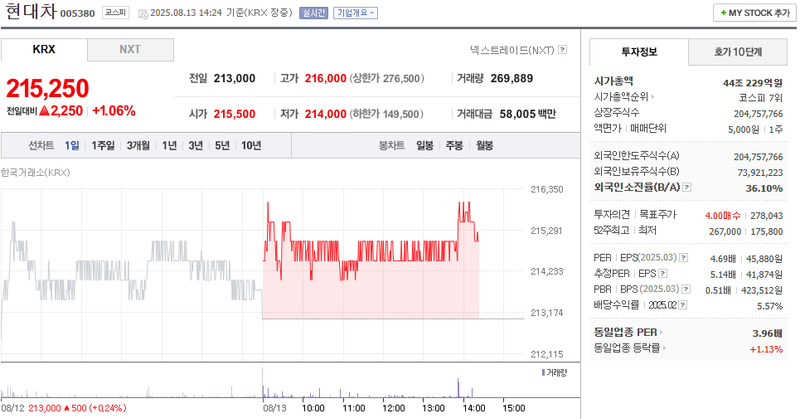Click 거래대금 value 58,005 백만

pyautogui.click(x=528, y=114)
